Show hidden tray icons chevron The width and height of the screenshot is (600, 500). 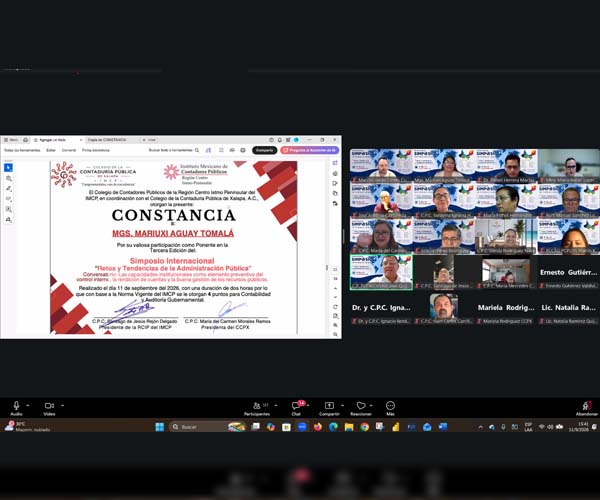pyautogui.click(x=481, y=427)
